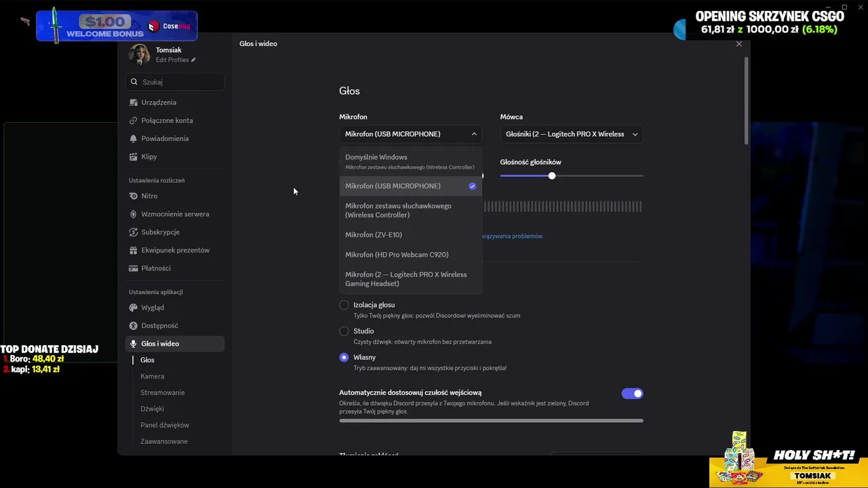The width and height of the screenshot is (868, 488).
Task: Choose Mikrofon (ZV-E10) option
Action: [410, 235]
